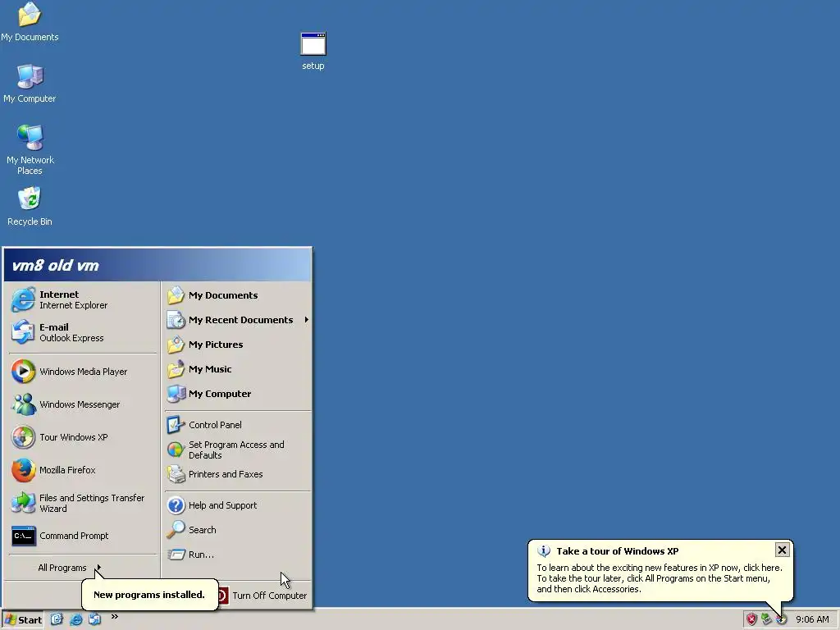Screen dimensions: 840x630
Task: Open My Documents in Start menu right column
Action: pyautogui.click(x=237, y=295)
